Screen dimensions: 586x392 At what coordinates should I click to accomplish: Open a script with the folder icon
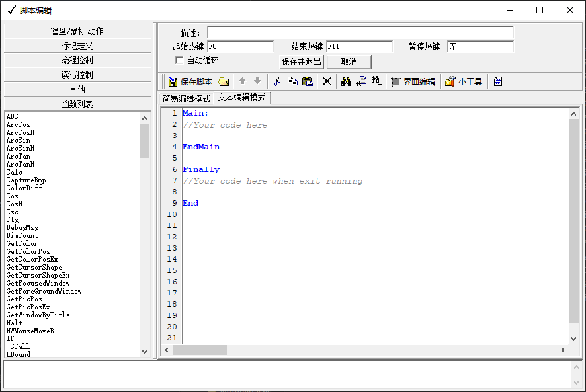click(x=224, y=81)
